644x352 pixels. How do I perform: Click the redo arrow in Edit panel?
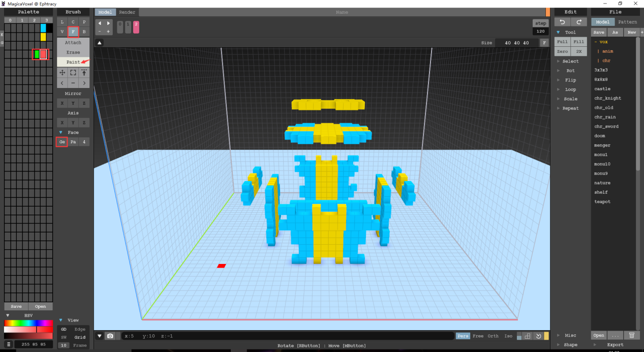coord(579,22)
